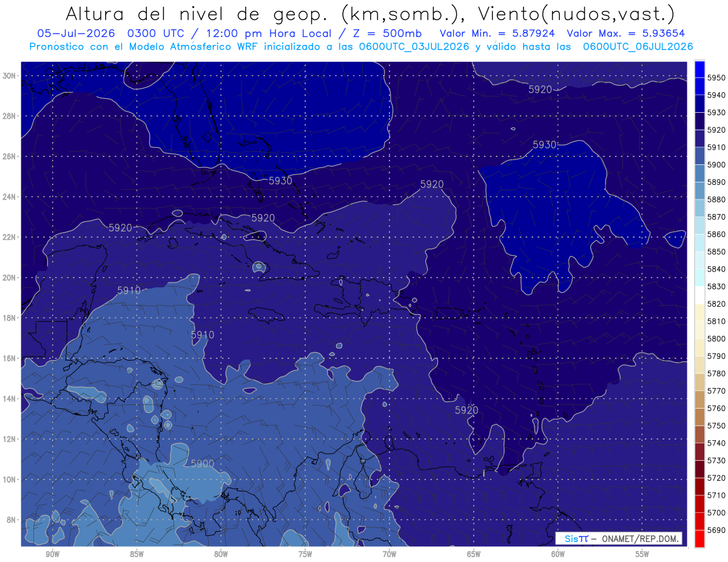Click the legend swatch between 5900 and 5890

coord(699,173)
